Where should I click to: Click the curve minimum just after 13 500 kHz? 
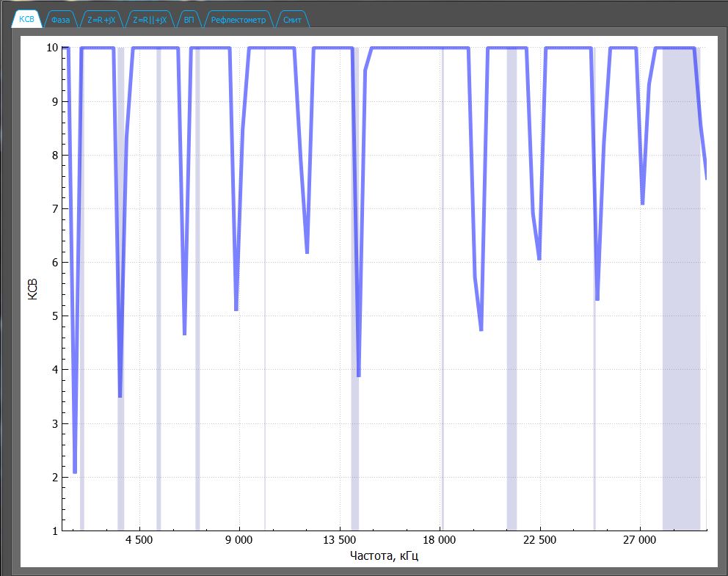[x=358, y=376]
